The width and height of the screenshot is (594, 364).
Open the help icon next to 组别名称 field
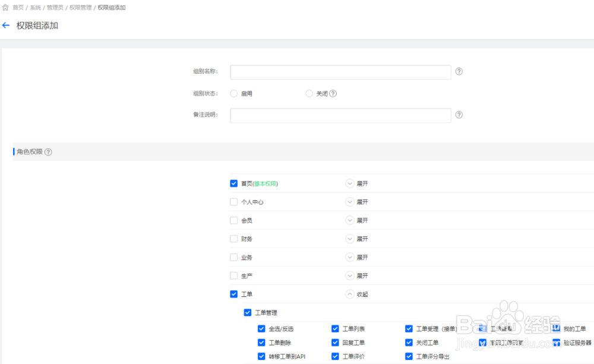click(459, 71)
